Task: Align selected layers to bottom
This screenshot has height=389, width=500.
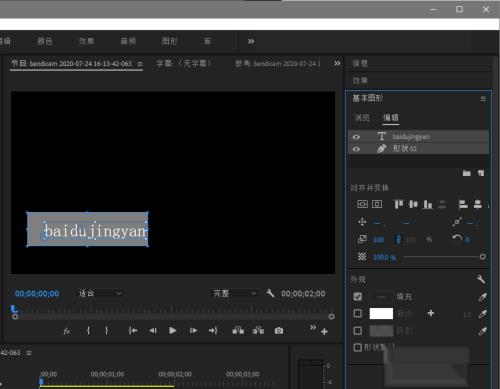Action: (428, 204)
